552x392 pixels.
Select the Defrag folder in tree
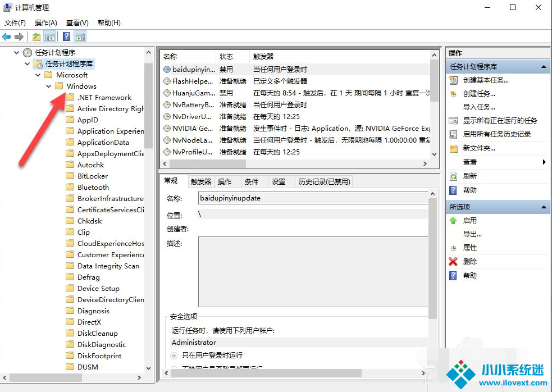tap(88, 277)
